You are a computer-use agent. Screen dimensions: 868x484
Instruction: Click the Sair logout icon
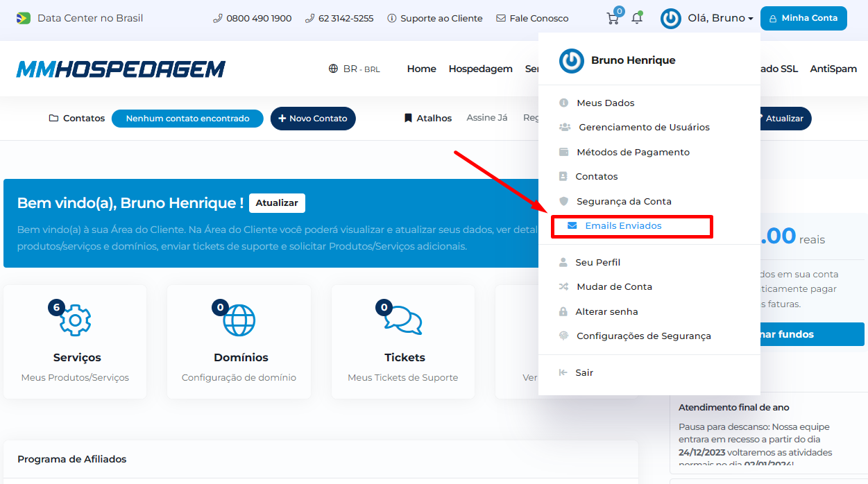[563, 372]
